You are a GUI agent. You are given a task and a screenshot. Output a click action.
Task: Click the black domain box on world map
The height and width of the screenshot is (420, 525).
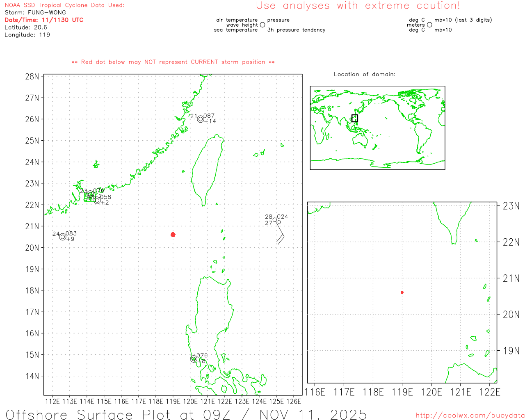pos(355,118)
